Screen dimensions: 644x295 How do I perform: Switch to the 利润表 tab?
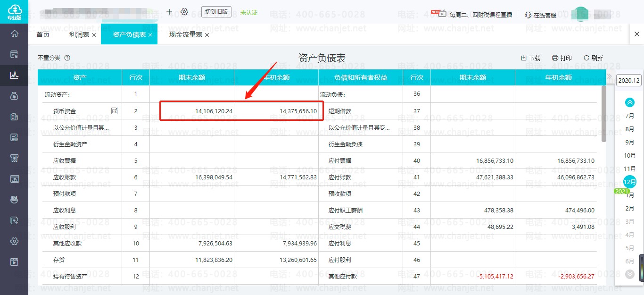[79, 34]
